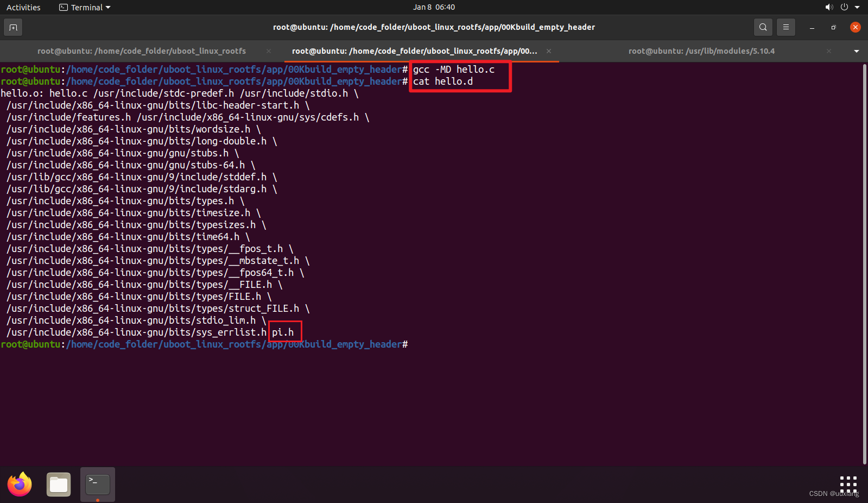Close the terminal window
868x503 pixels.
[x=856, y=27]
